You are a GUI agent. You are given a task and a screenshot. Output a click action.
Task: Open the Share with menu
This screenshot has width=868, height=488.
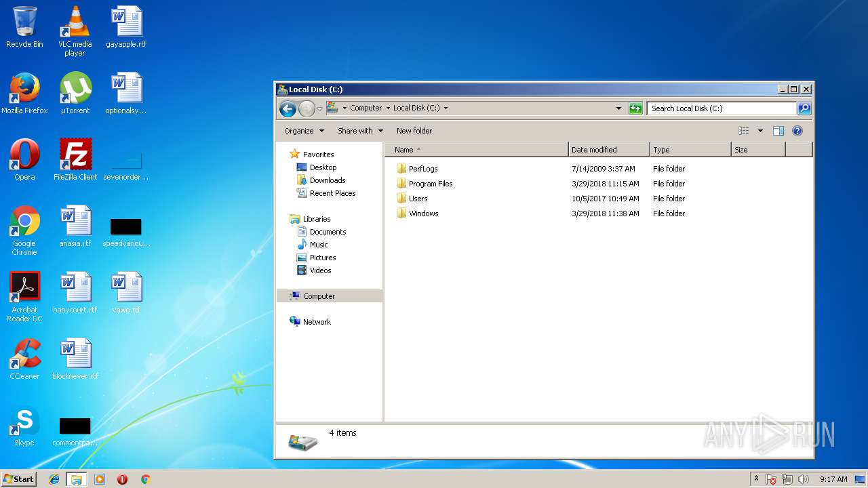click(360, 131)
